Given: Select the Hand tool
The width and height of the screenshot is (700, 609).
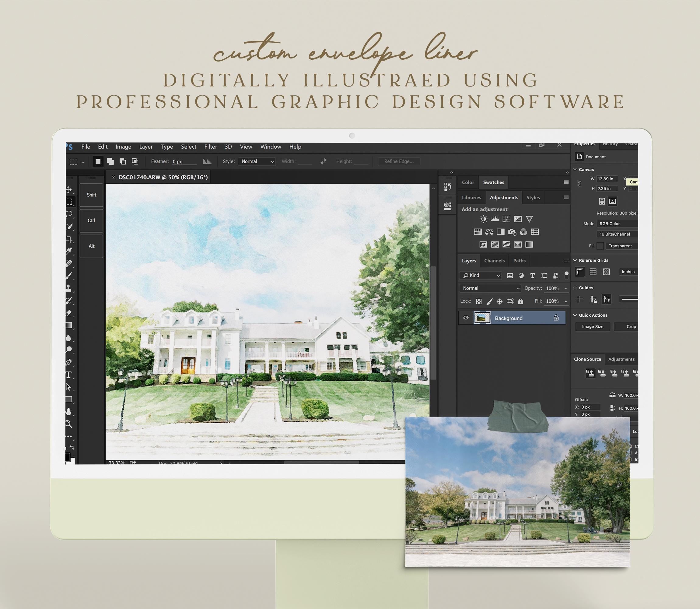Looking at the screenshot, I should [68, 412].
